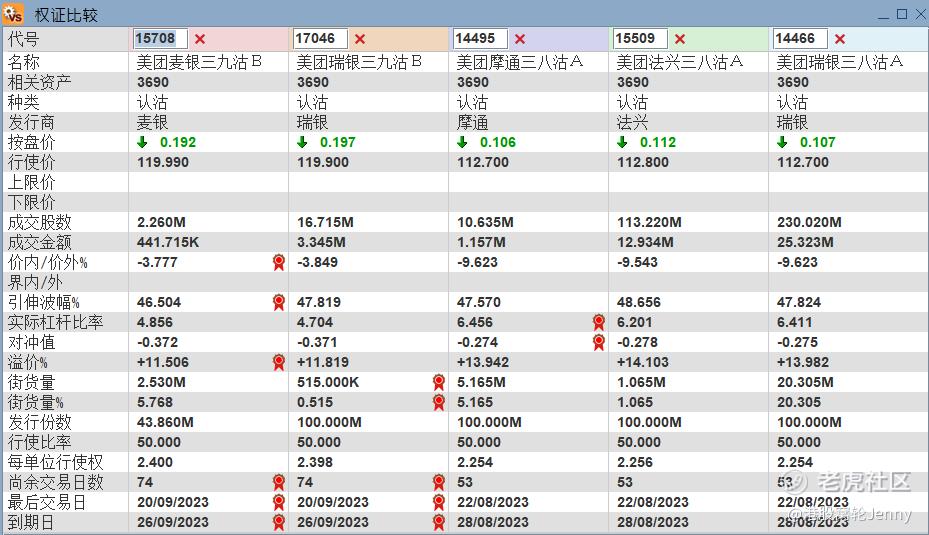This screenshot has height=535, width=929.
Task: Click turnover amount value 441.715K
Action: click(168, 242)
